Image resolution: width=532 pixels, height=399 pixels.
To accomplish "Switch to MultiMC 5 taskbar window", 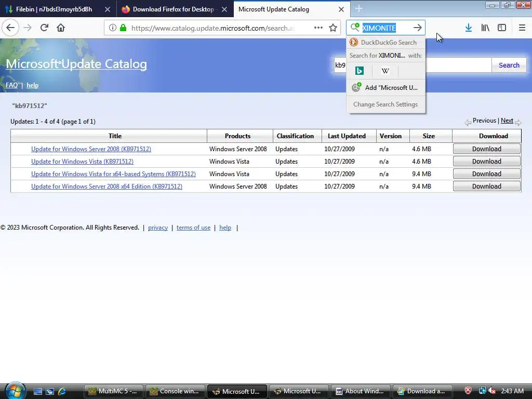I will tap(114, 391).
